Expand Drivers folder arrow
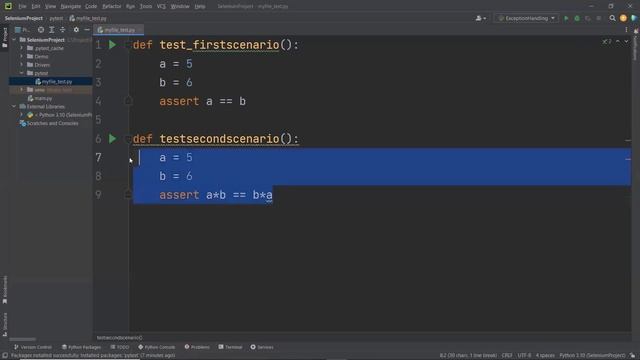 click(22, 64)
